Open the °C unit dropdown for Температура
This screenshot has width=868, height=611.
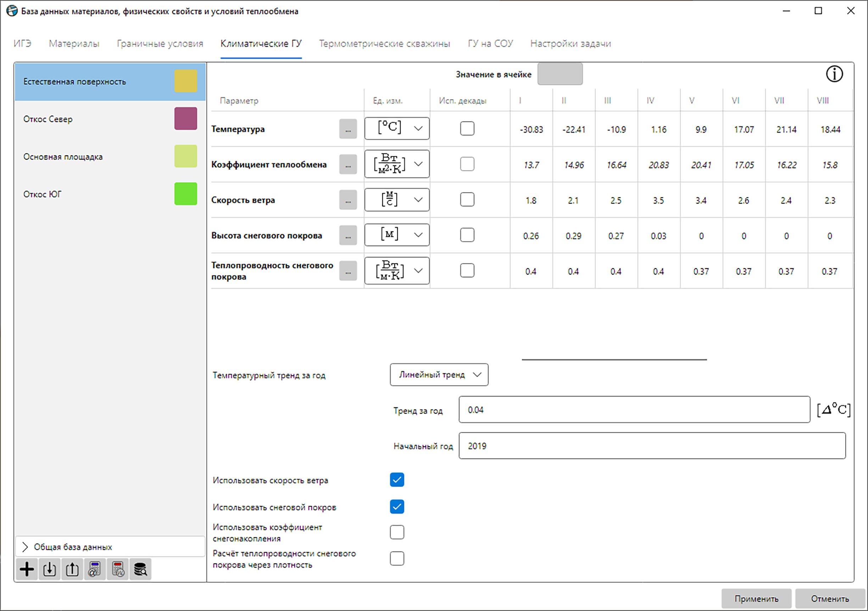pyautogui.click(x=397, y=129)
